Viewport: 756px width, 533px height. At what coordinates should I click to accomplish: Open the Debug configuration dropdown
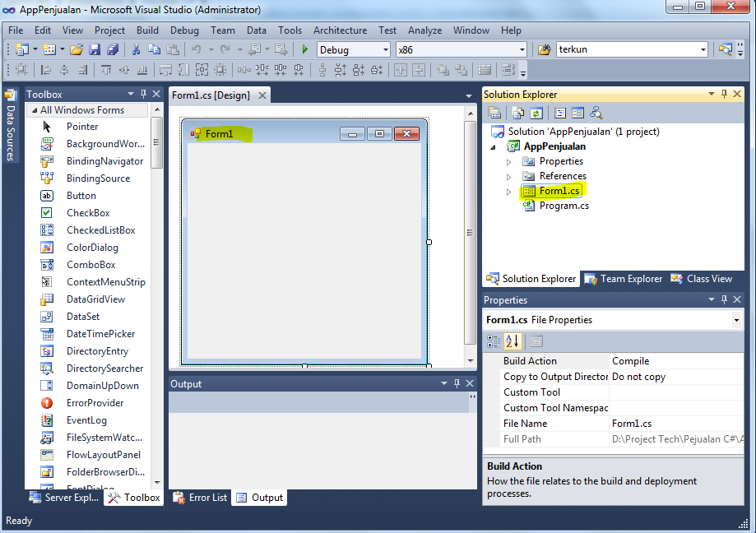point(385,49)
